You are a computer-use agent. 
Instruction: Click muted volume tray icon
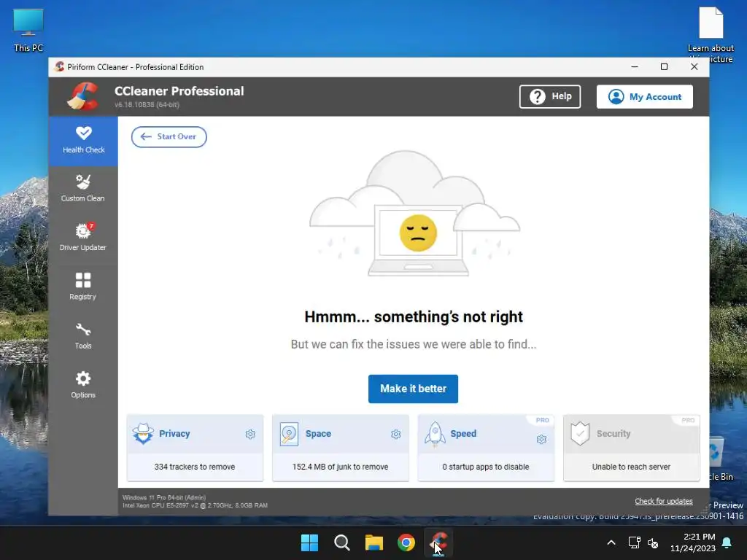point(653,542)
